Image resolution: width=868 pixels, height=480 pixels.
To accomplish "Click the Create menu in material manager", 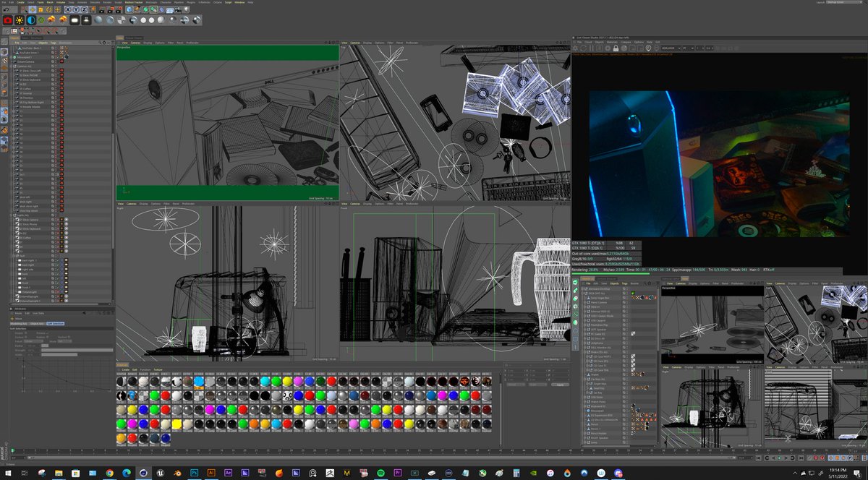I will (x=125, y=369).
